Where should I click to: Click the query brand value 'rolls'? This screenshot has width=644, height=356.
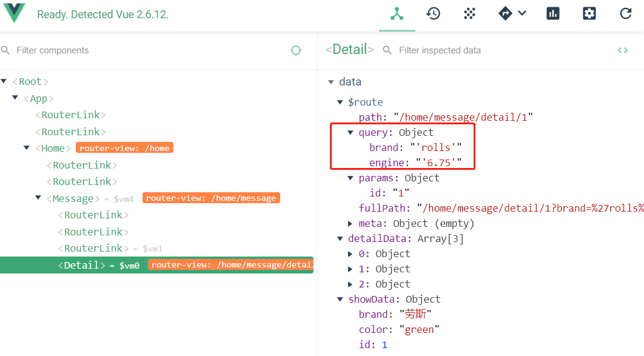click(x=436, y=147)
